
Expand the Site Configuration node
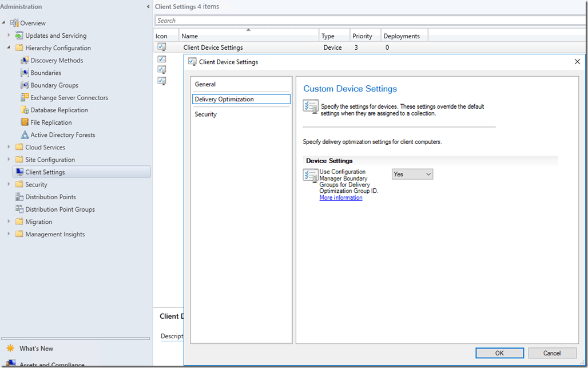(x=9, y=160)
